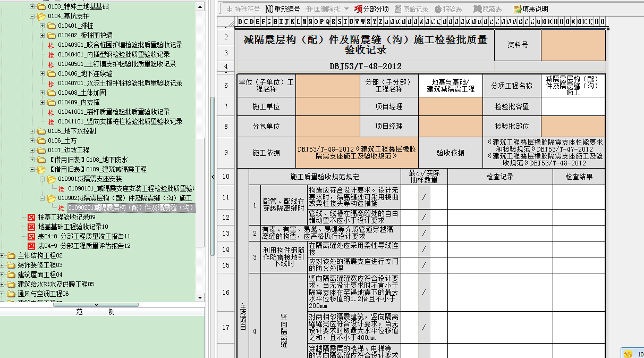Select the 建筑屋面工程04 folder
The height and width of the screenshot is (358, 644).
tap(40, 274)
